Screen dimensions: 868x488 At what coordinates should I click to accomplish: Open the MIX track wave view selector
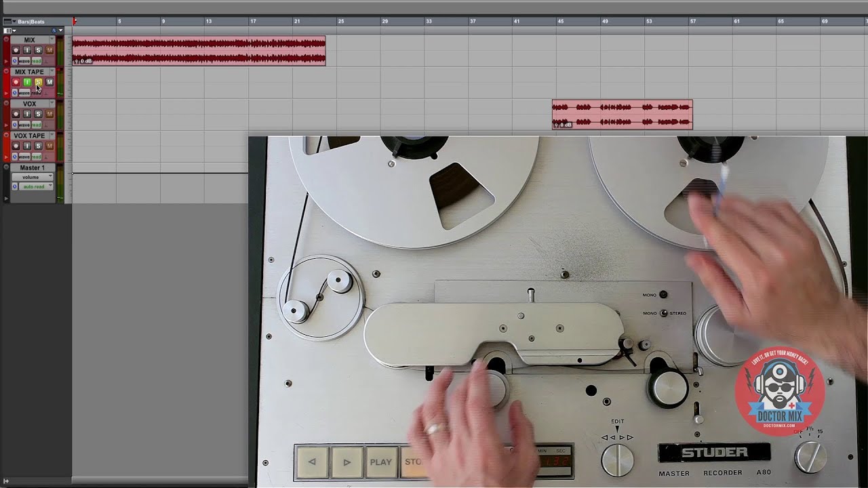(24, 61)
